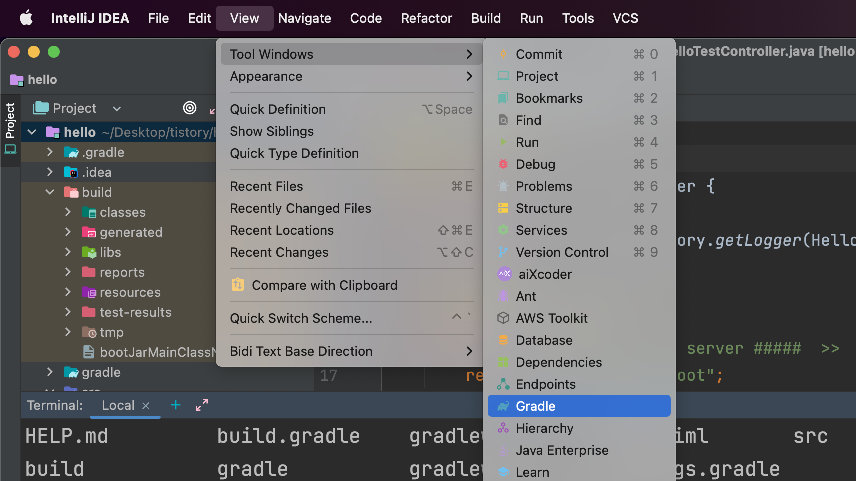Click the yellow Structure icon
The width and height of the screenshot is (856, 481).
(503, 208)
